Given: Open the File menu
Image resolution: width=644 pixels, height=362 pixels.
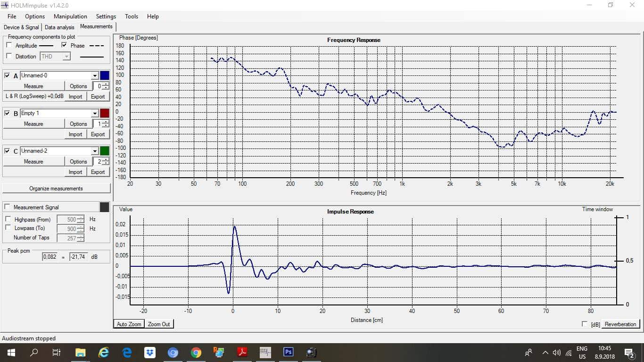Looking at the screenshot, I should coord(12,16).
